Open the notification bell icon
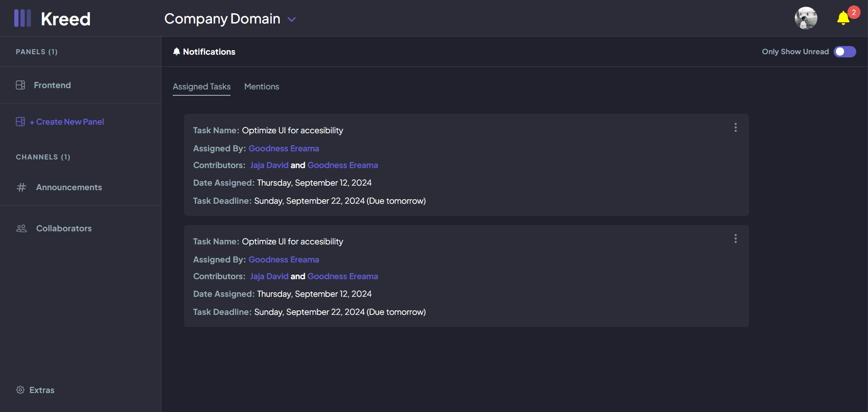 [843, 18]
